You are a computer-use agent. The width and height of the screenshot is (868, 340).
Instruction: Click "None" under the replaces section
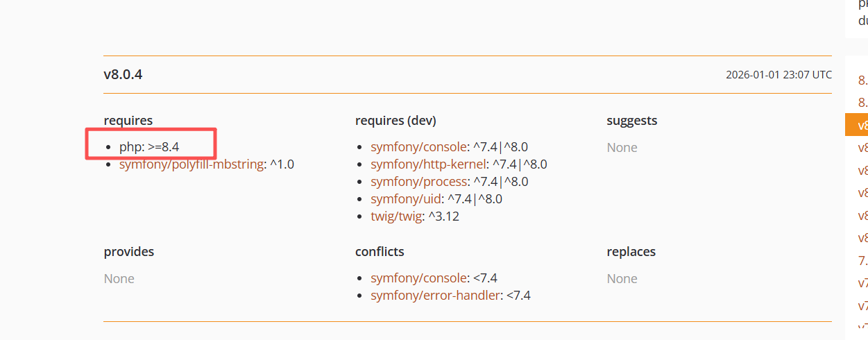[622, 279]
